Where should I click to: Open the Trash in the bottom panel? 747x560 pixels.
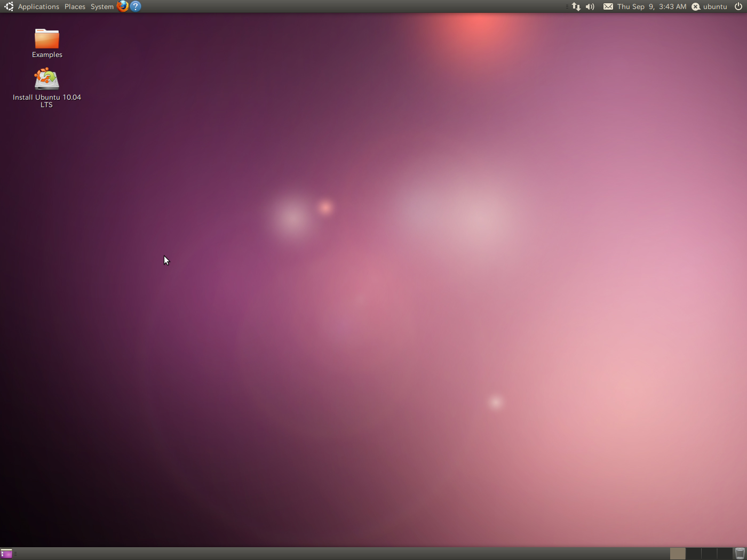(740, 554)
